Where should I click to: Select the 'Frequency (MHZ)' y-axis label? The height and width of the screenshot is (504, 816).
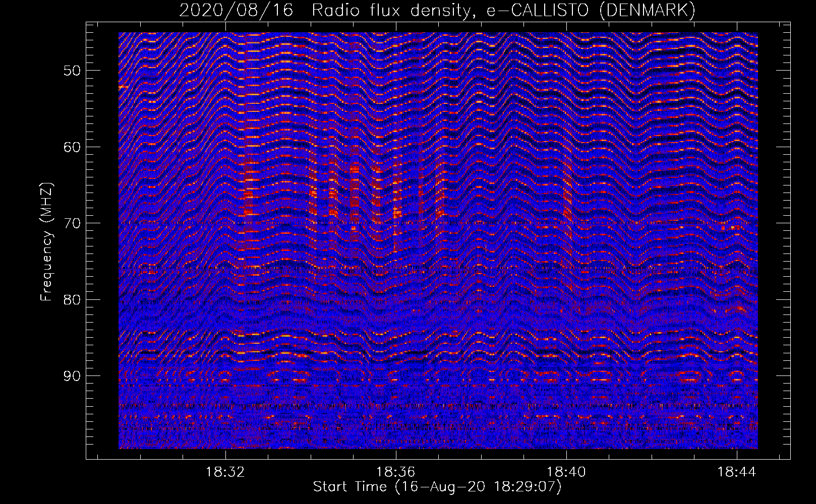(46, 242)
